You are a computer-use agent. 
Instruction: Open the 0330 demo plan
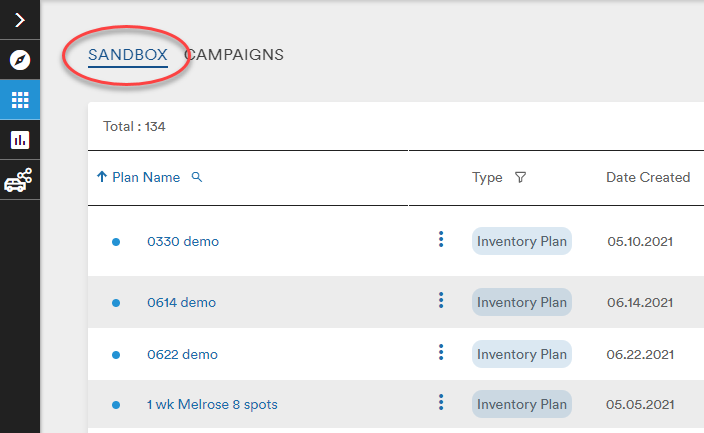pos(183,242)
